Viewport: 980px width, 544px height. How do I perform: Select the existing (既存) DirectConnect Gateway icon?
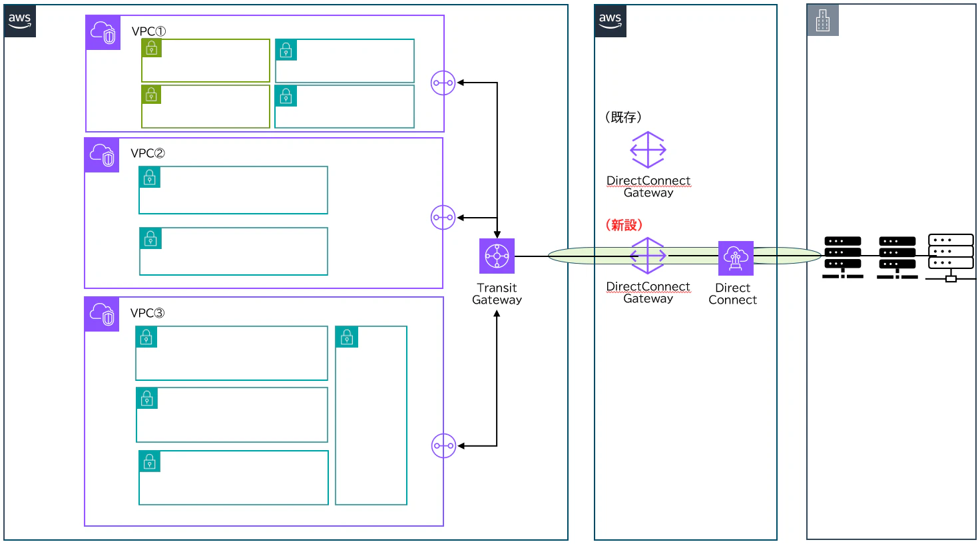[x=648, y=150]
